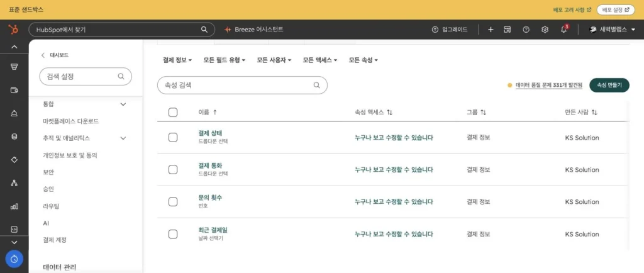The width and height of the screenshot is (644, 273).
Task: Click the funnel icon in the left rail
Action: 14,67
